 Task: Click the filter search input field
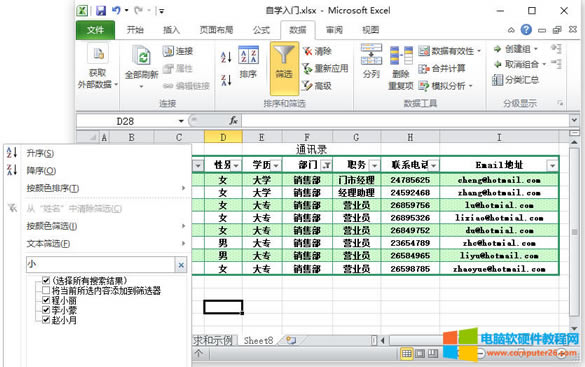[x=100, y=264]
